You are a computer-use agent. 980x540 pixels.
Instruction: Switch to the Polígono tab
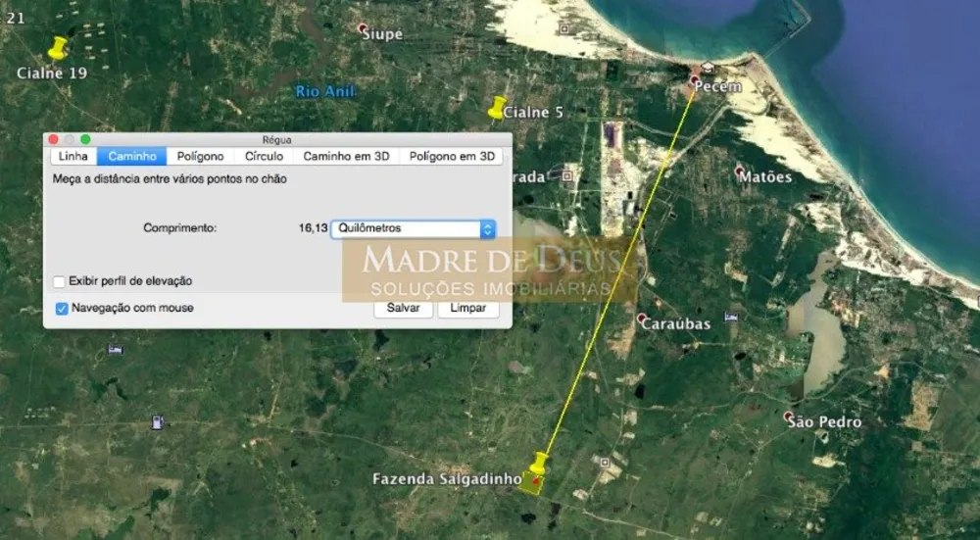click(x=200, y=156)
